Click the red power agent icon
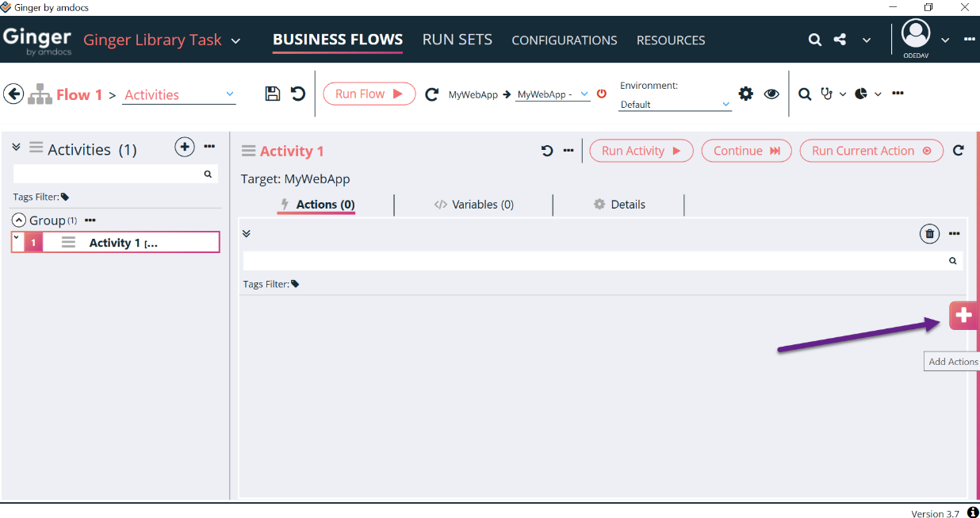The width and height of the screenshot is (980, 518). point(602,94)
